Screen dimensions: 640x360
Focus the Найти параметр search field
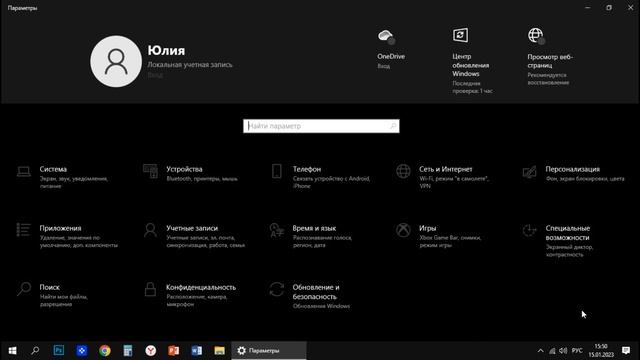321,126
